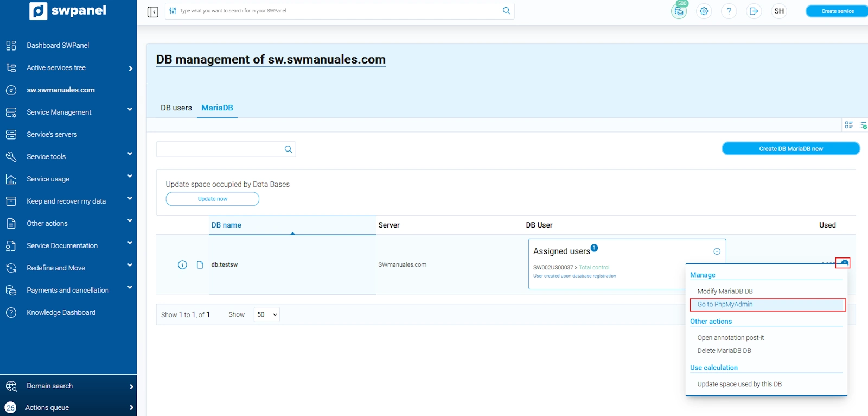This screenshot has width=868, height=416.
Task: Click the Create DB MariaDB new button
Action: click(790, 149)
